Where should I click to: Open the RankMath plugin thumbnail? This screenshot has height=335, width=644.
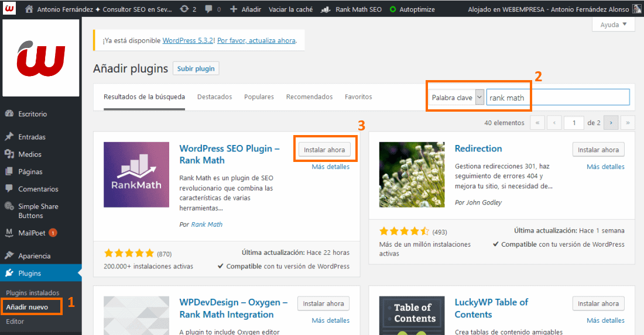136,175
